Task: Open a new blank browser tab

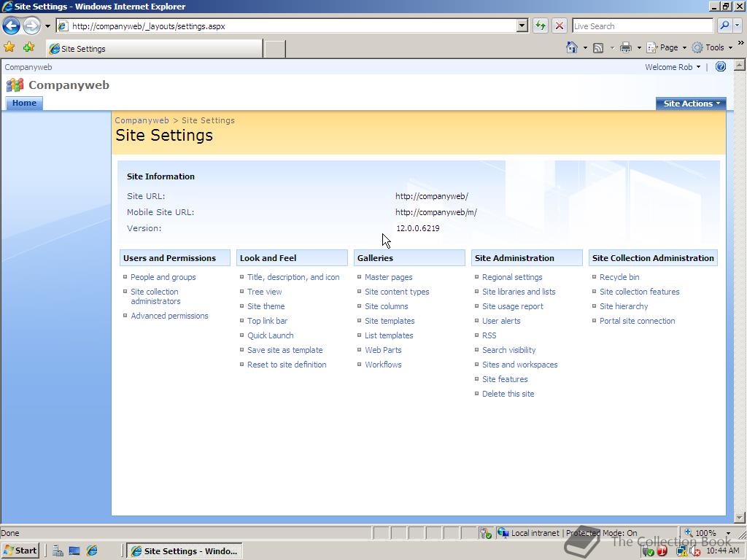Action: (275, 49)
